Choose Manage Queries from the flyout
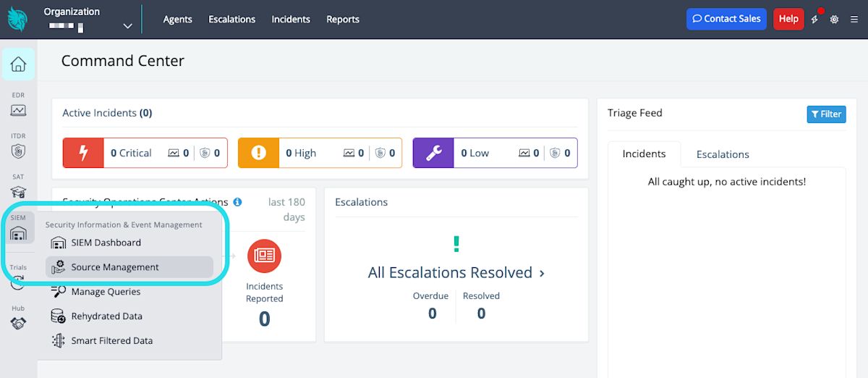This screenshot has height=378, width=868. point(129,292)
